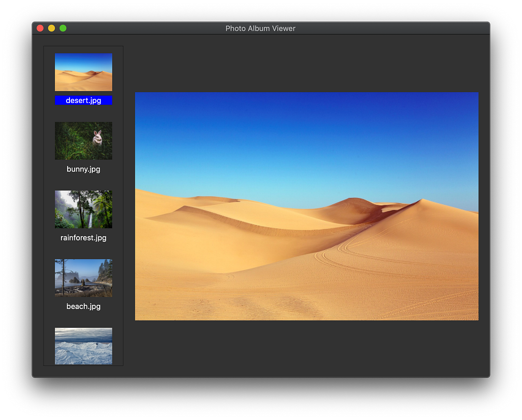
Task: Click the rainforest.jpg filename label
Action: (x=83, y=238)
